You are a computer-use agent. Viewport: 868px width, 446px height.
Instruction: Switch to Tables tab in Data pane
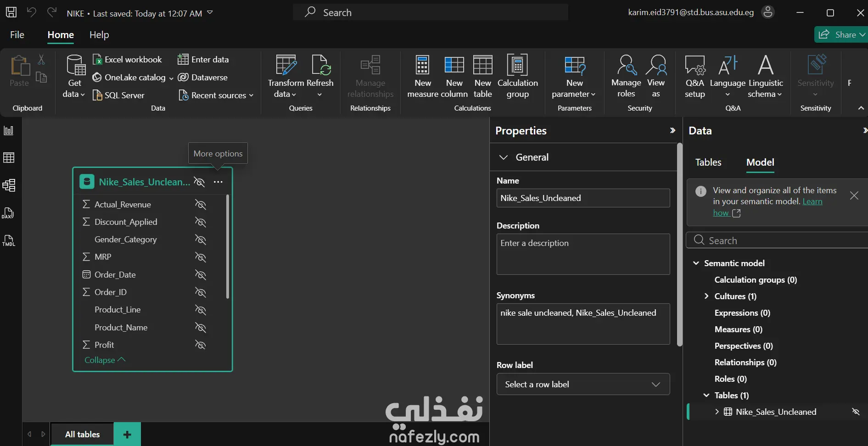(708, 162)
